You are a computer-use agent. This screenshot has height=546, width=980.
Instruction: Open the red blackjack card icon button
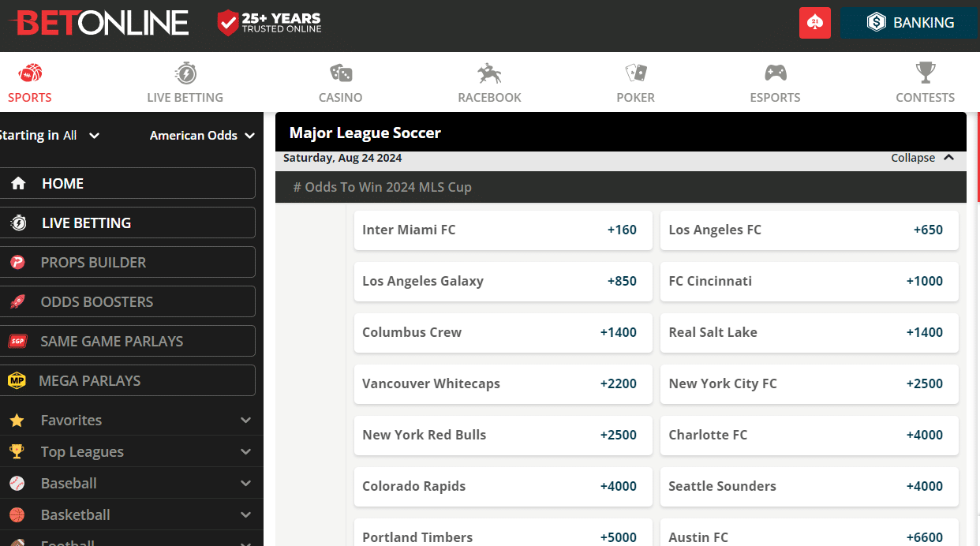tap(815, 23)
